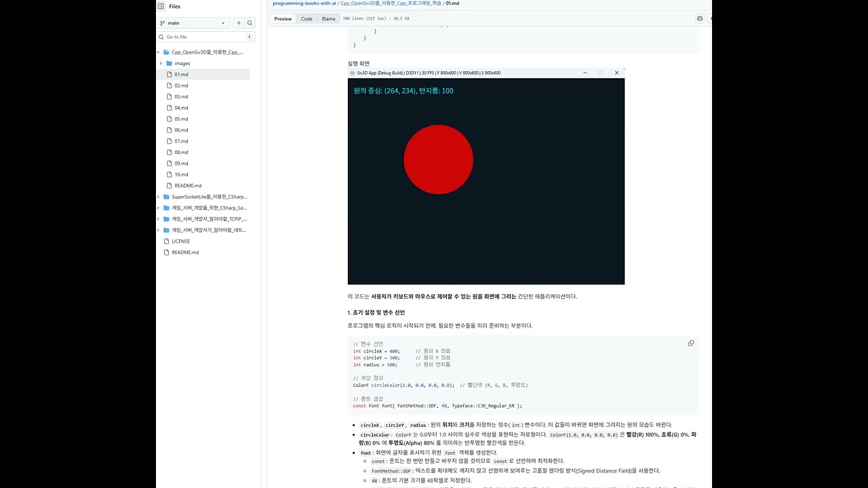
Task: Click the '1. 초기 설정 및 변수 선언' heading
Action: click(376, 312)
